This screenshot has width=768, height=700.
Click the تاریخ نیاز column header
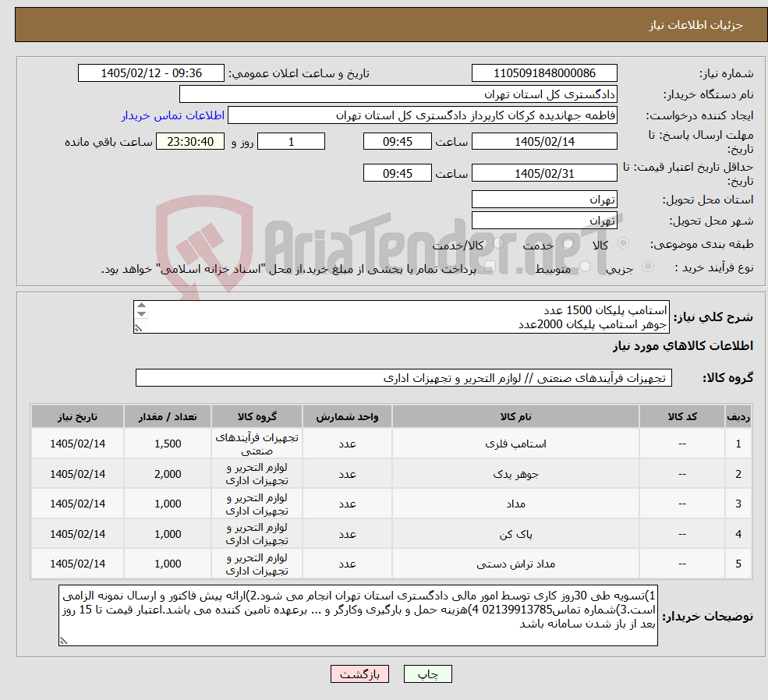coord(77,416)
